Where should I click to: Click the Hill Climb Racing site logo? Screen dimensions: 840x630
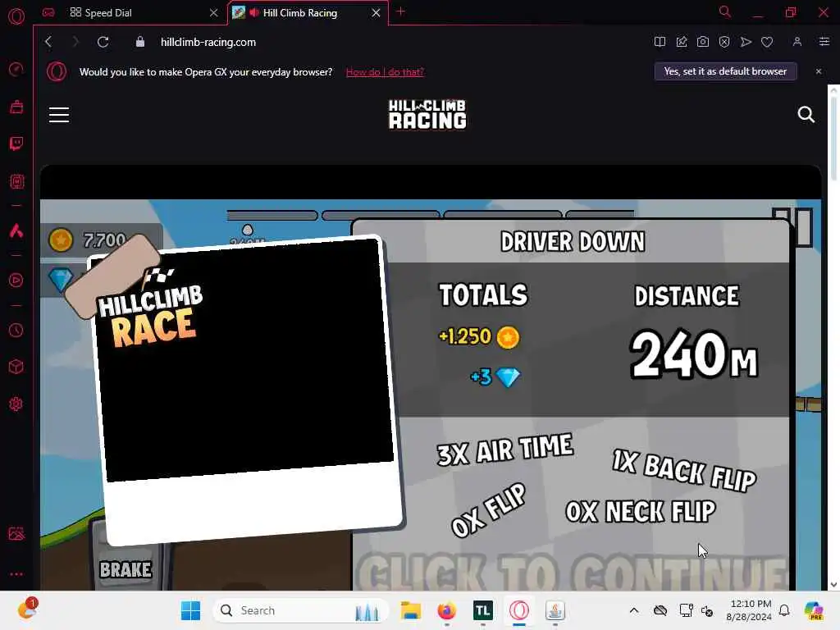pos(427,114)
